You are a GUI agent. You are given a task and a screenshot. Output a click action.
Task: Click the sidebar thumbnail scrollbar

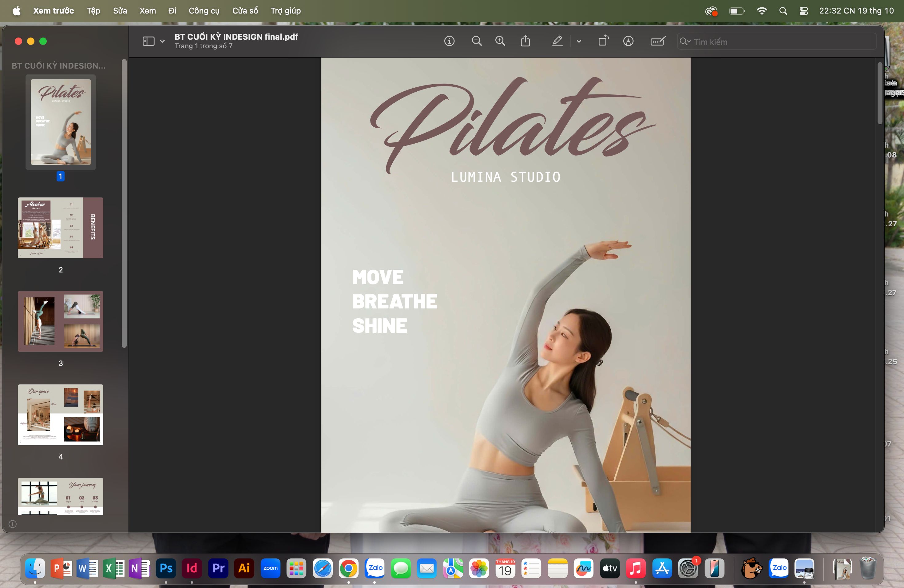tap(124, 203)
